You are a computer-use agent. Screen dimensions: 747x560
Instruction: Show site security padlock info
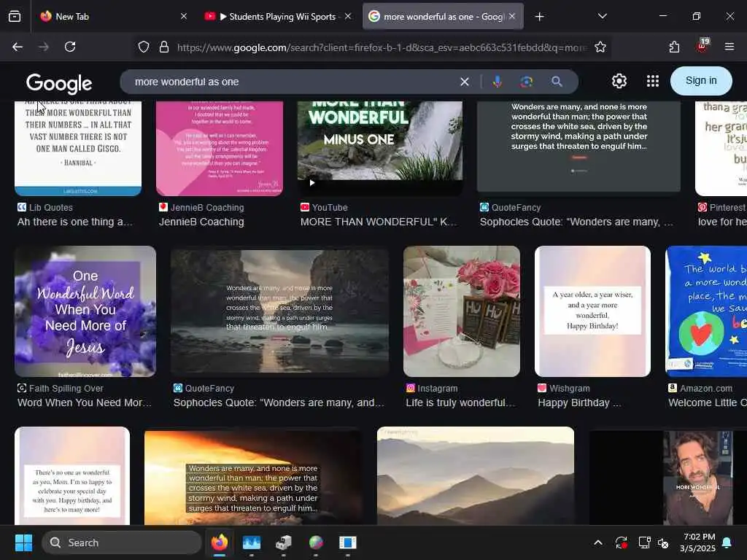164,47
